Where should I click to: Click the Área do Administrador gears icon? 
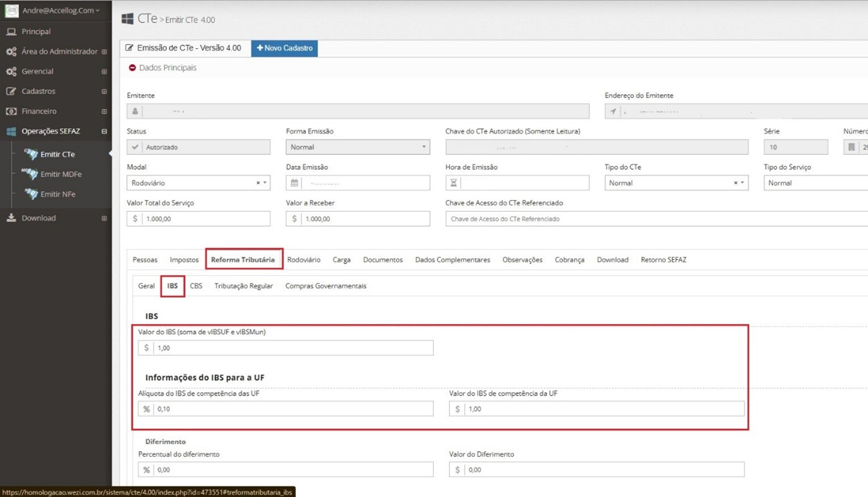11,51
